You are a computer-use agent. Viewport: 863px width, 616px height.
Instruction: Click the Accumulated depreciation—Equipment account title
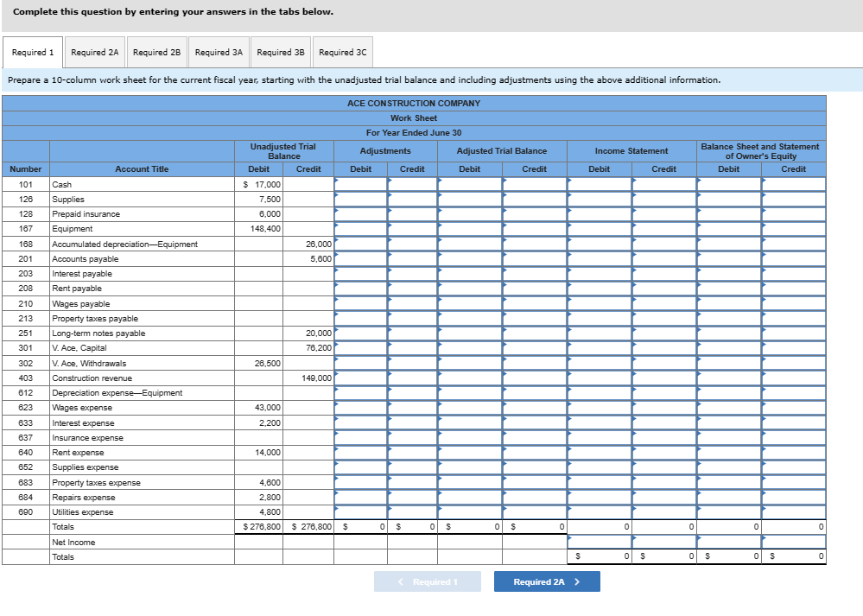pyautogui.click(x=125, y=244)
